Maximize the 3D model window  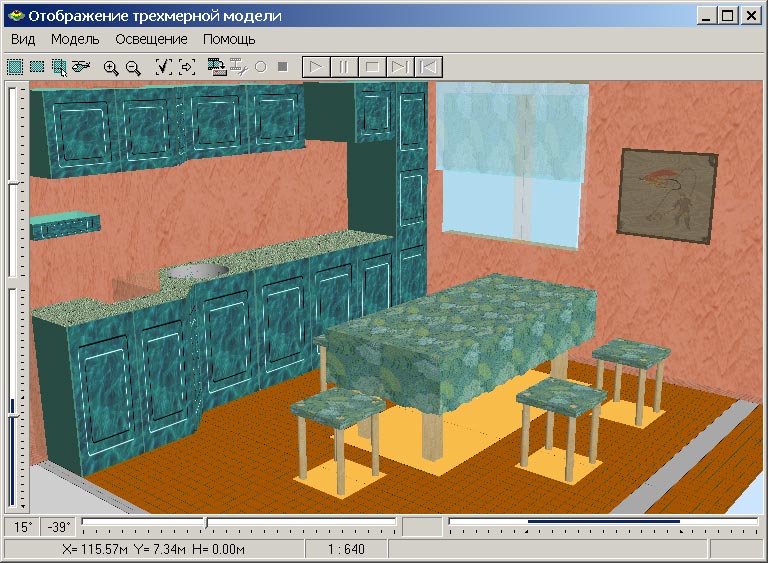click(x=727, y=16)
